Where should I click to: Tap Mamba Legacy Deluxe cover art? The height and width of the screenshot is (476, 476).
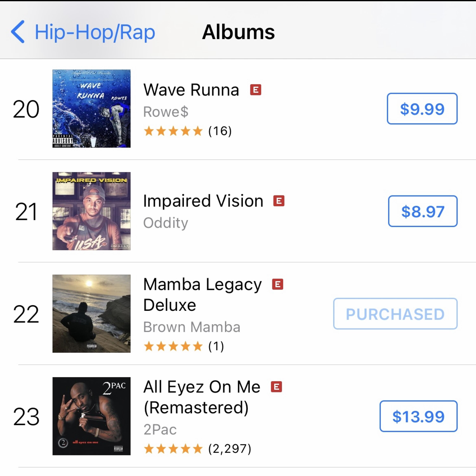(x=91, y=314)
